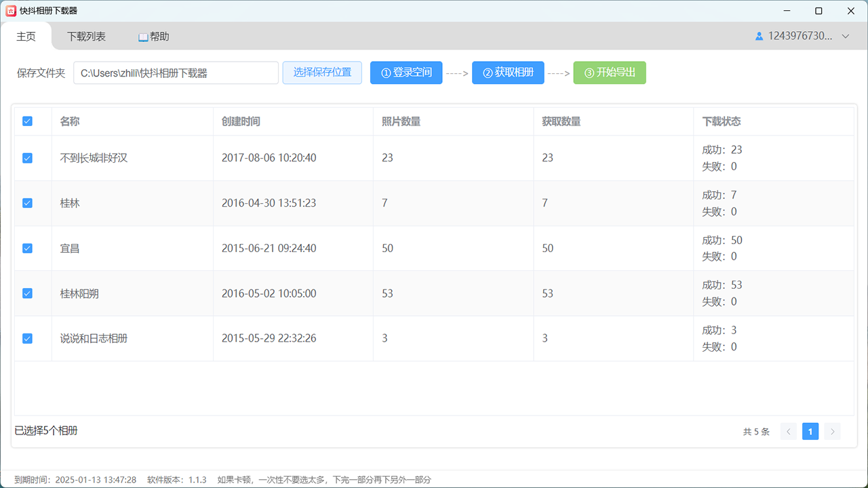Viewport: 868px width, 488px height.
Task: Deselect the 宜昌 album checkbox
Action: (27, 248)
